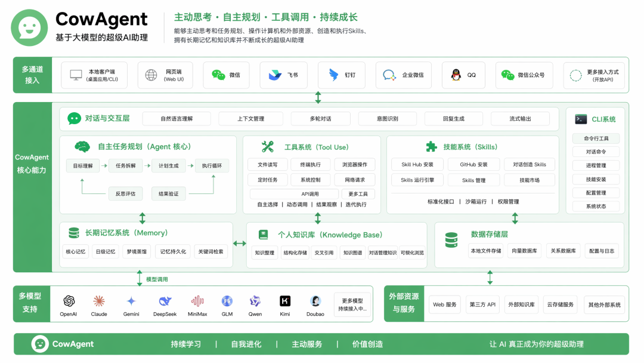Click the book icon for 个人知识库
Image resolution: width=644 pixels, height=363 pixels.
tap(264, 235)
